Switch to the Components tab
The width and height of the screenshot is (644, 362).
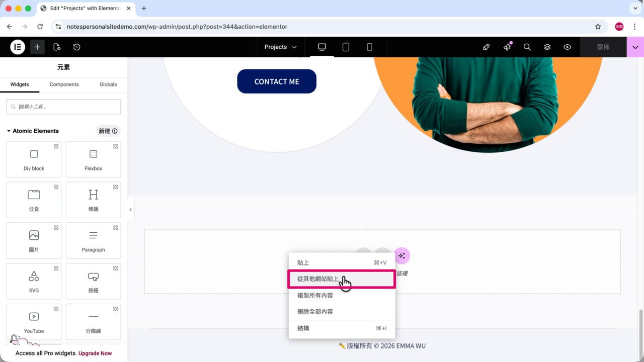(64, 84)
